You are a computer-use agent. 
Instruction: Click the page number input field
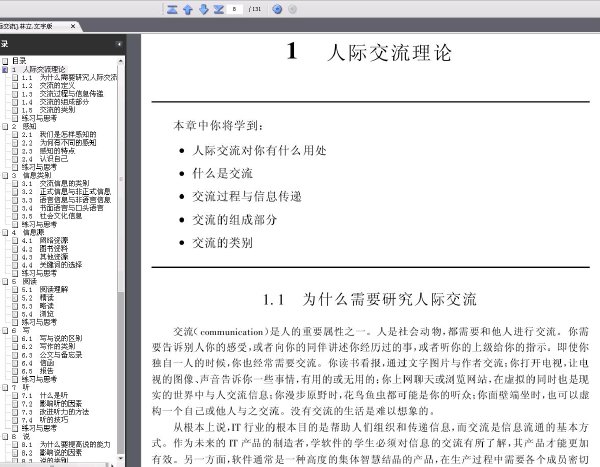[235, 9]
